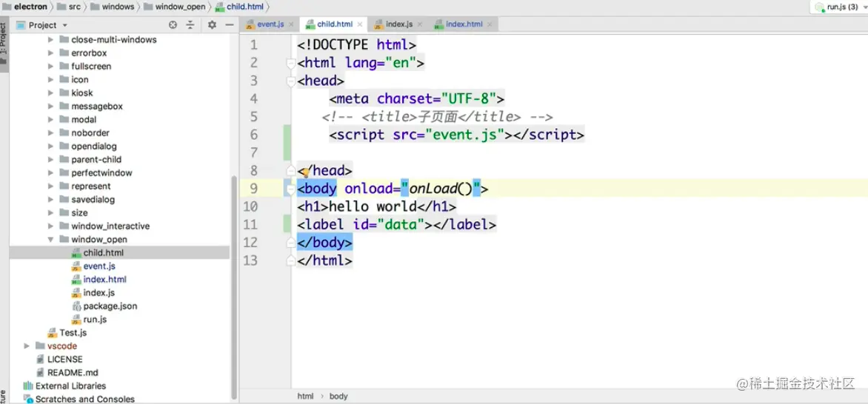Viewport: 868px width, 404px height.
Task: Click the onLoad() text in line 9
Action: pos(441,189)
